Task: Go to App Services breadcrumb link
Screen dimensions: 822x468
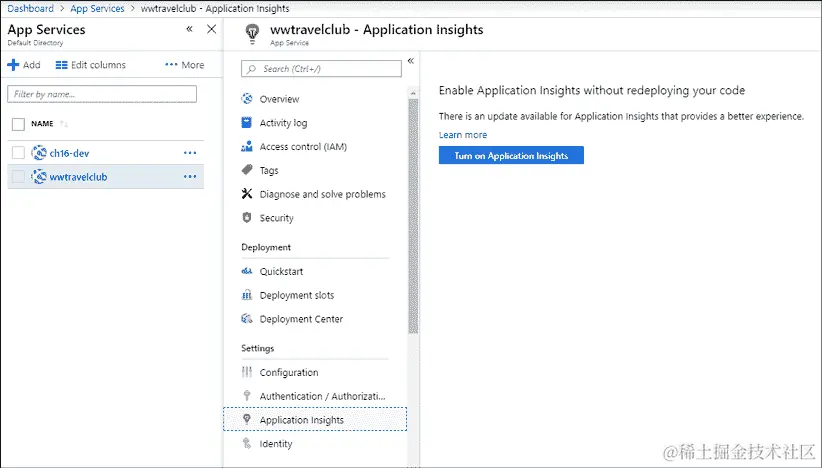Action: (98, 8)
